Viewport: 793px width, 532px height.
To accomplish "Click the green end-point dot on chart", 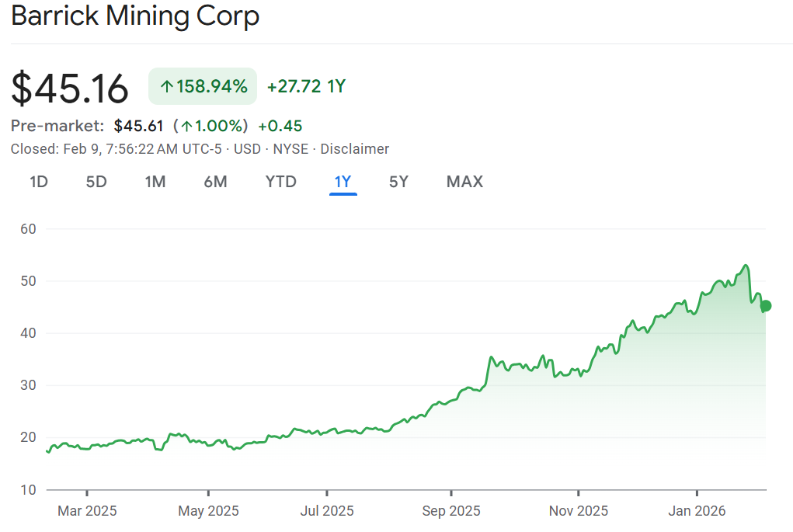I will coord(766,306).
